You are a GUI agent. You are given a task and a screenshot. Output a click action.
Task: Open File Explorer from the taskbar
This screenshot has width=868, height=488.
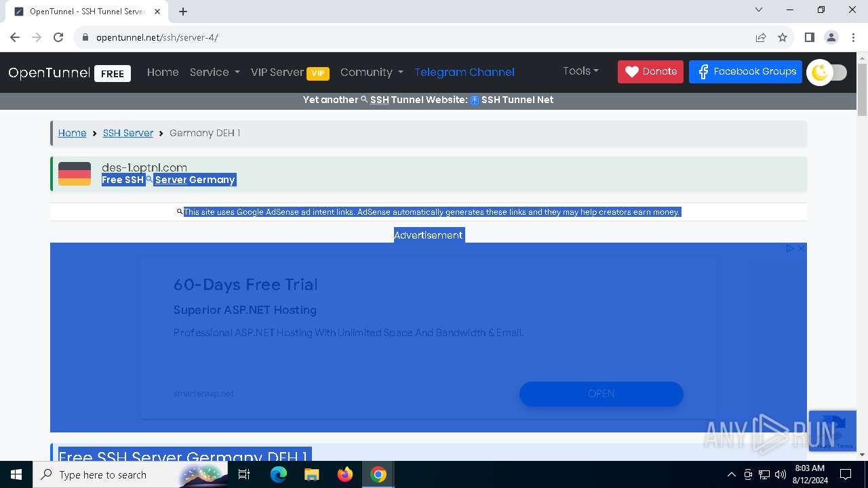coord(311,474)
